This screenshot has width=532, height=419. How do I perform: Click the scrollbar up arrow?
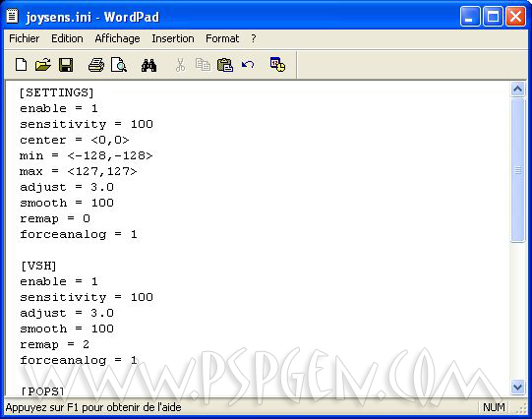pos(517,90)
